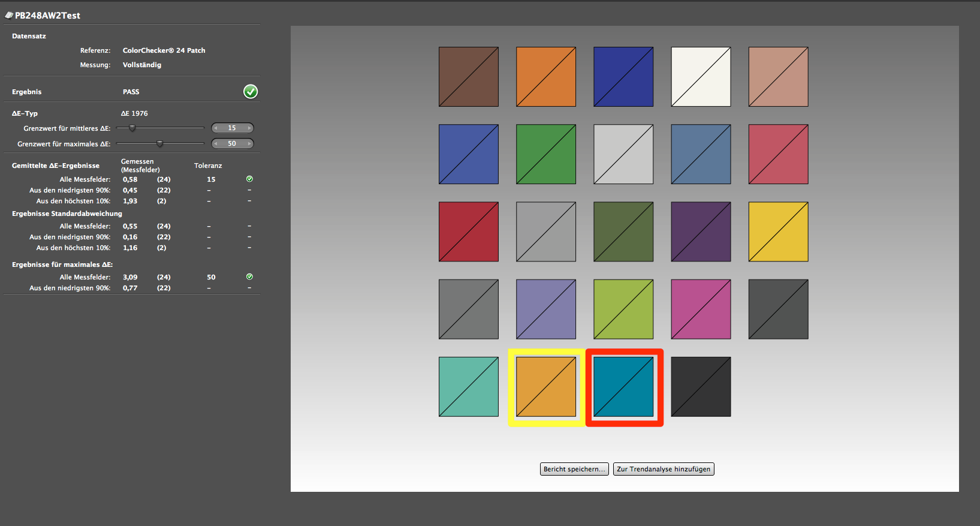980x526 pixels.
Task: Click green check beside maximum ΔE result
Action: (x=249, y=276)
